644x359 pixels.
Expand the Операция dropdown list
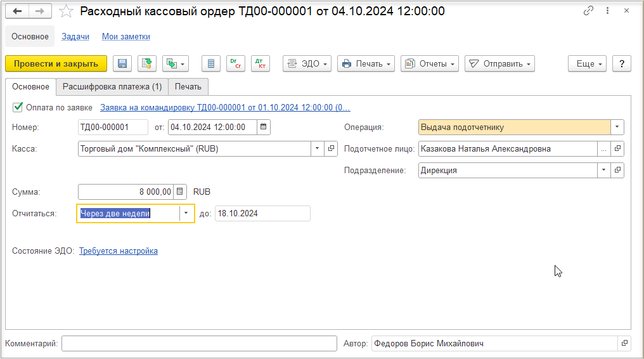(617, 127)
